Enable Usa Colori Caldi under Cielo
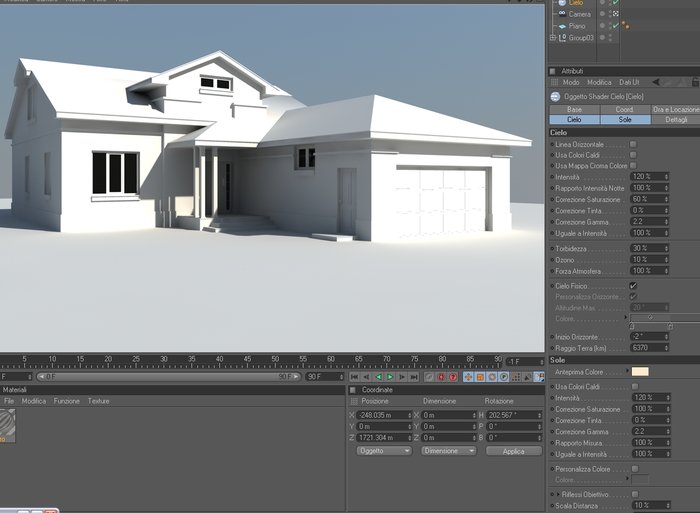This screenshot has width=700, height=513. (633, 155)
